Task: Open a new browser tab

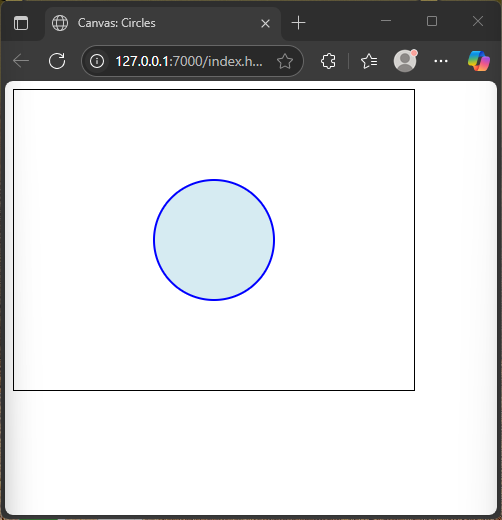Action: (x=298, y=23)
